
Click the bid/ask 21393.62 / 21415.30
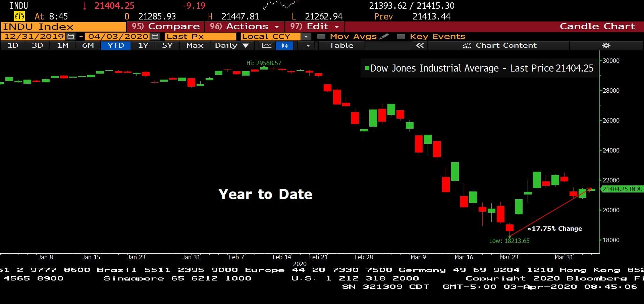coord(412,6)
